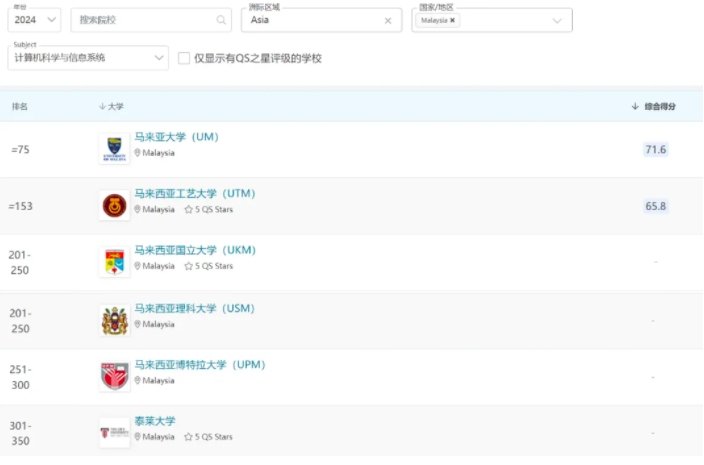Click the USM crest logo
Viewport: 704px width, 465px height.
(x=114, y=320)
